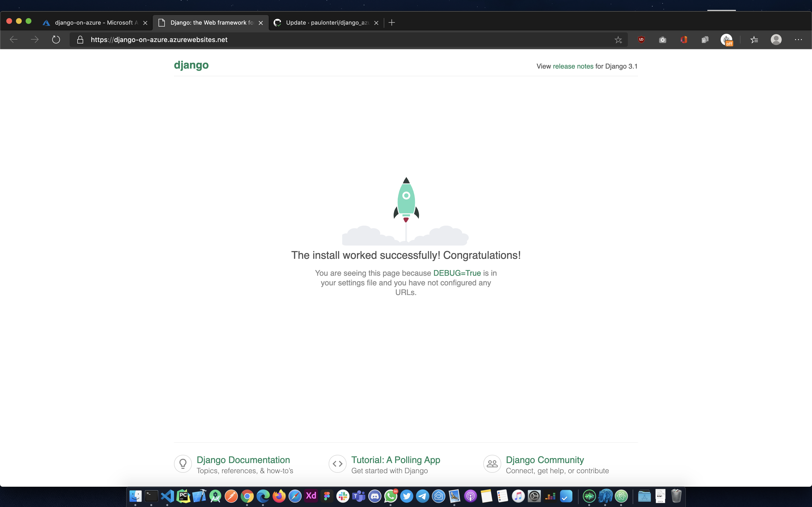Click the Tutorial Polling App code icon
The height and width of the screenshot is (507, 812).
337,464
